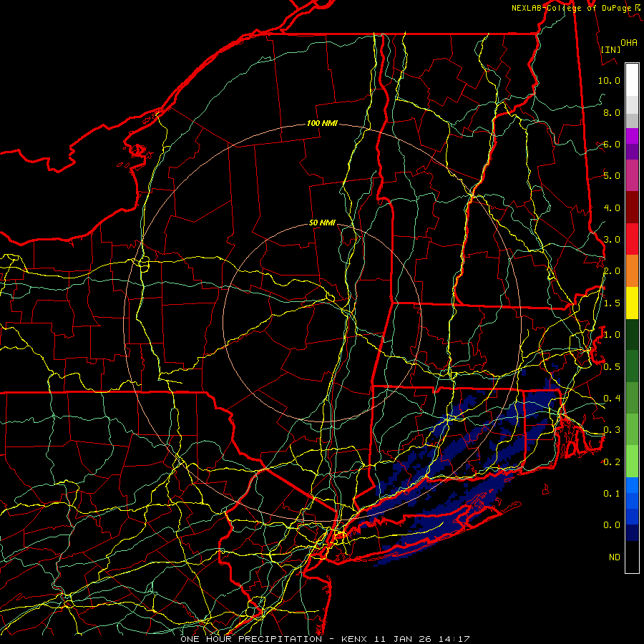Screen dimensions: 644x644
Task: Click the green 0.5 inch legend swatch
Action: [632, 366]
